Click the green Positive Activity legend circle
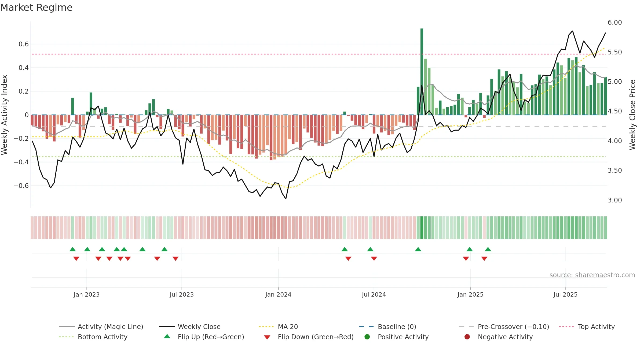Viewport: 644px width, 362px height. (367, 337)
